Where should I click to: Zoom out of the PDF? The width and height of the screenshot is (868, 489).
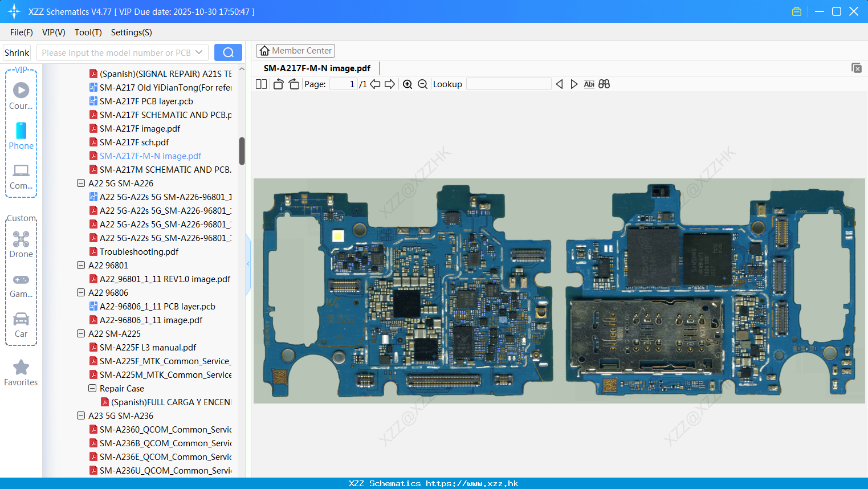422,84
